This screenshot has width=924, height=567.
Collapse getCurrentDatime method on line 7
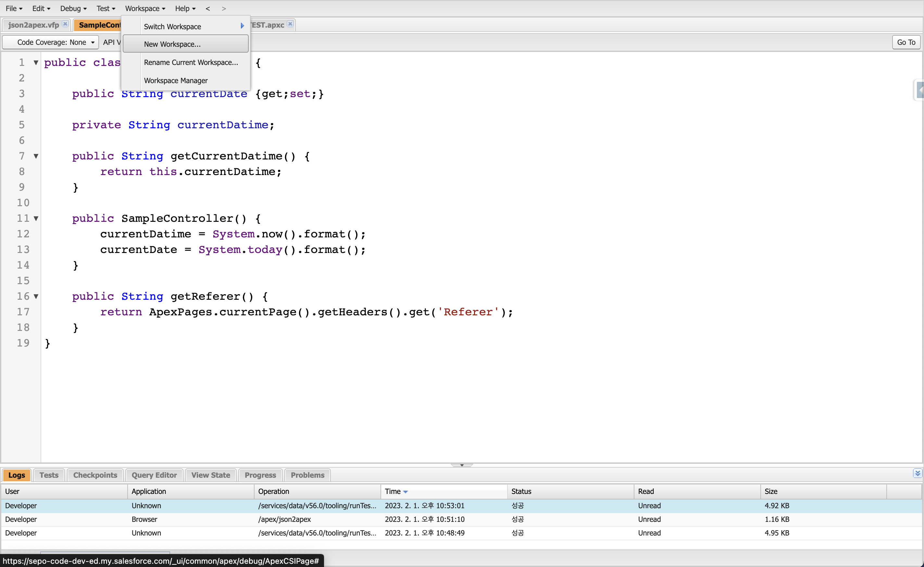tap(36, 156)
